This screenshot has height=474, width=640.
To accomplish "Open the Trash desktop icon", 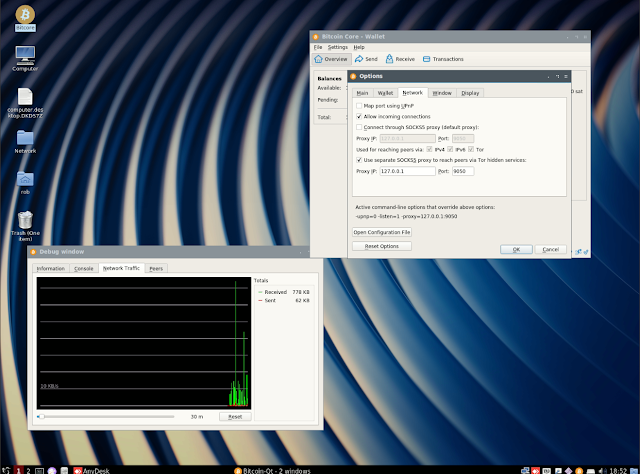I will click(25, 226).
